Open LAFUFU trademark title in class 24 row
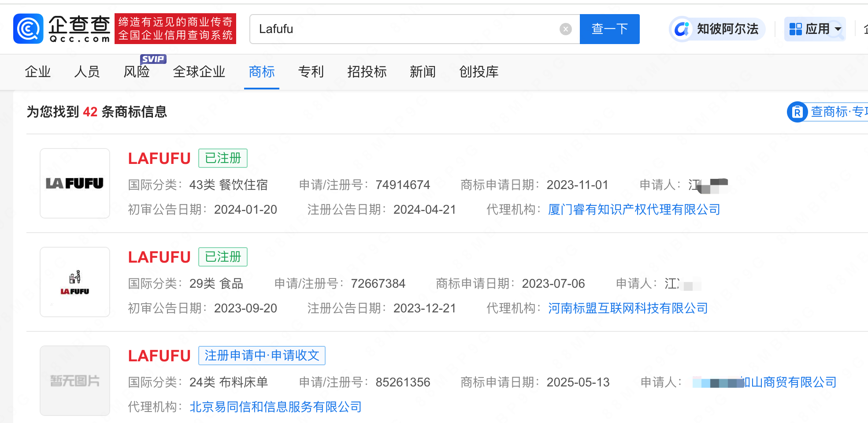Screen dimensions: 868x423 pos(160,356)
